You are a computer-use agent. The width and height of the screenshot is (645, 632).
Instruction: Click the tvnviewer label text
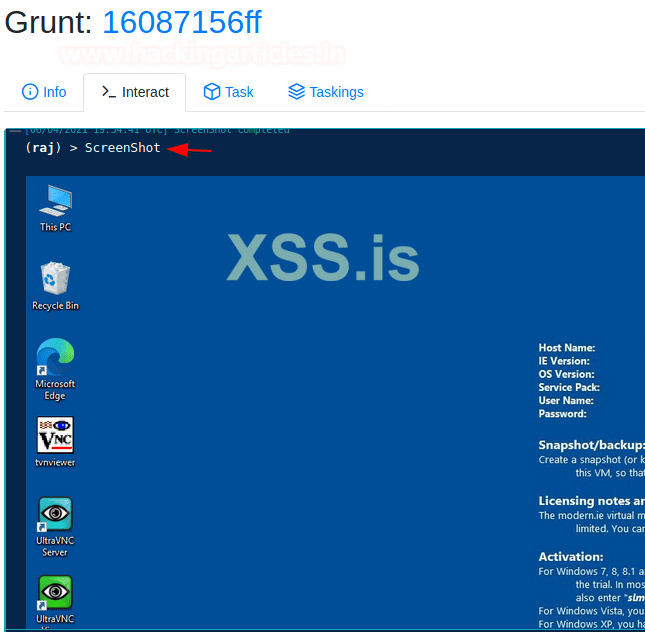(x=55, y=462)
